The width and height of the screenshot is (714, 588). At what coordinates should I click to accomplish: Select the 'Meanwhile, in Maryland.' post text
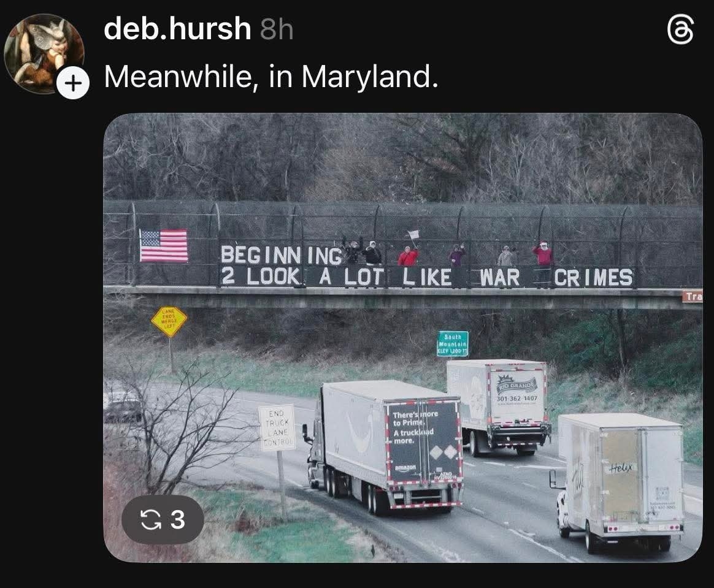click(271, 76)
